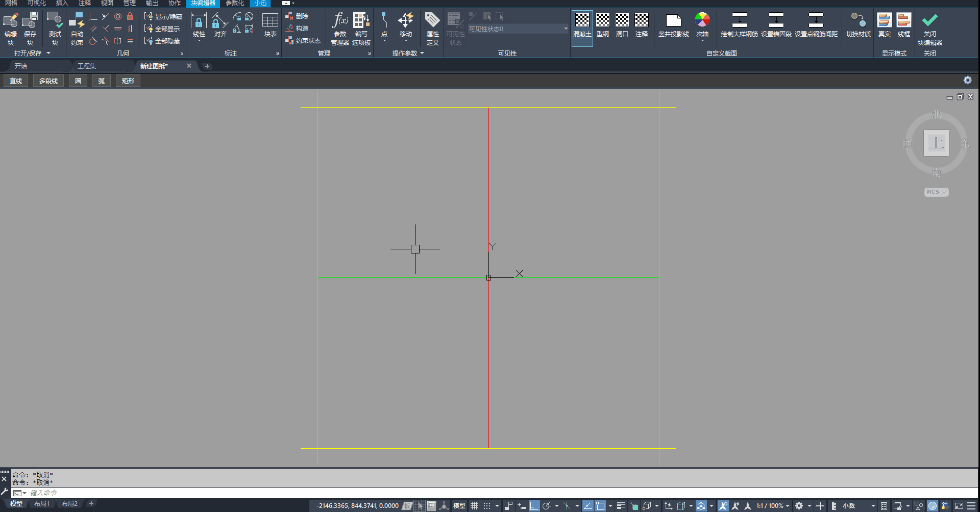Click the Draw Detail Rebar (绘制大样钢筋) icon
This screenshot has width=980, height=512.
739,20
